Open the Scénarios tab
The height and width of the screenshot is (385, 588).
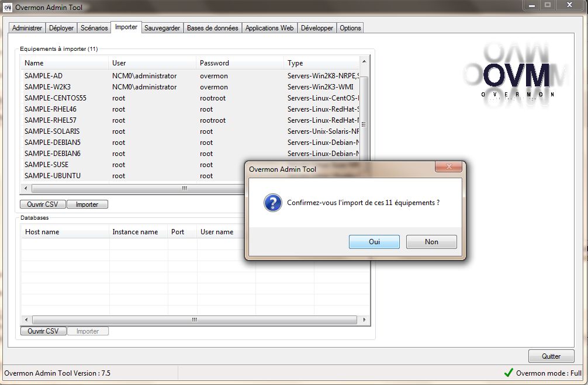[x=94, y=28]
